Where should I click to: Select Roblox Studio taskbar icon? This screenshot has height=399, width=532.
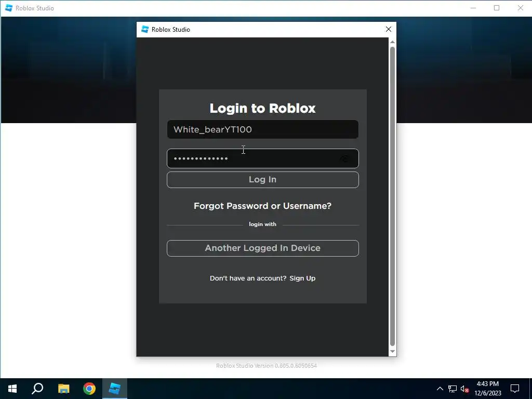115,389
